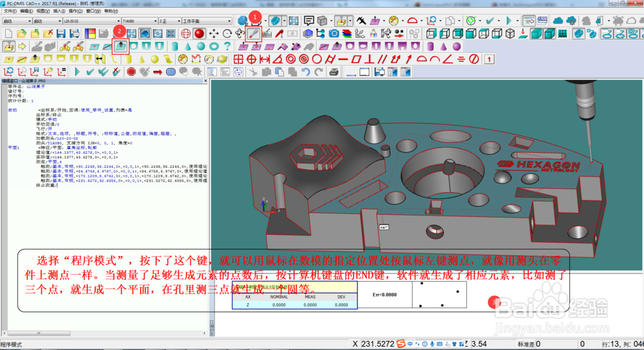This screenshot has height=350, width=644.
Task: Click the teal question mark guess icon
Action: [227, 46]
